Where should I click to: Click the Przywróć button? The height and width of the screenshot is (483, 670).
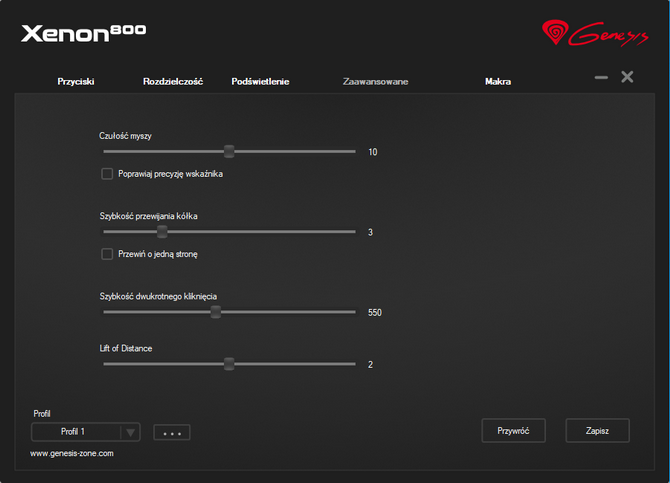click(x=513, y=430)
